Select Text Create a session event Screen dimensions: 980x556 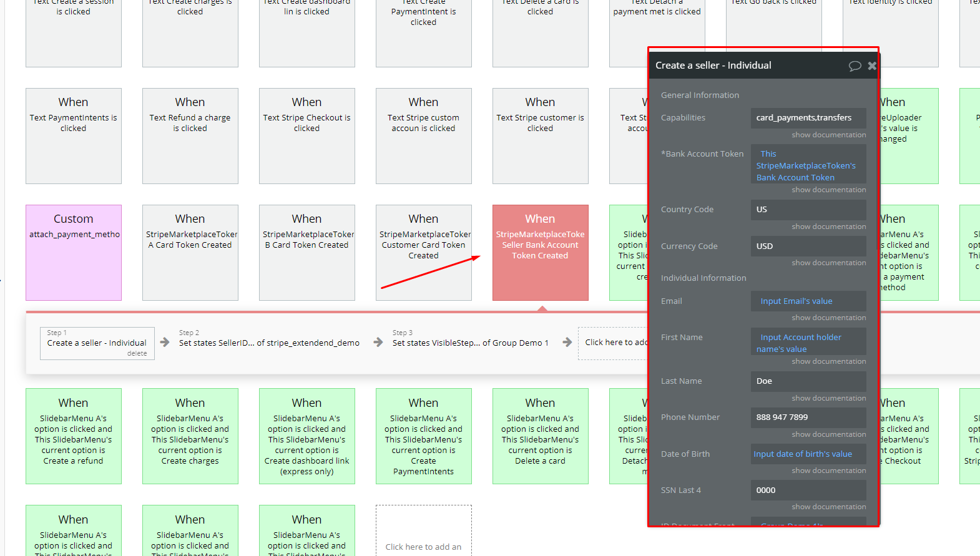[74, 33]
